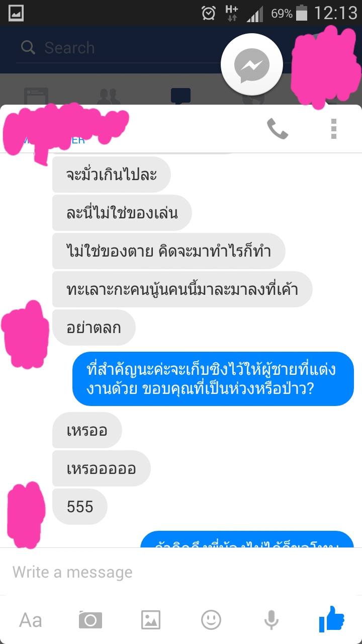Screen dimensions: 362x644
Task: Focus the Write a message field
Action: (181, 572)
